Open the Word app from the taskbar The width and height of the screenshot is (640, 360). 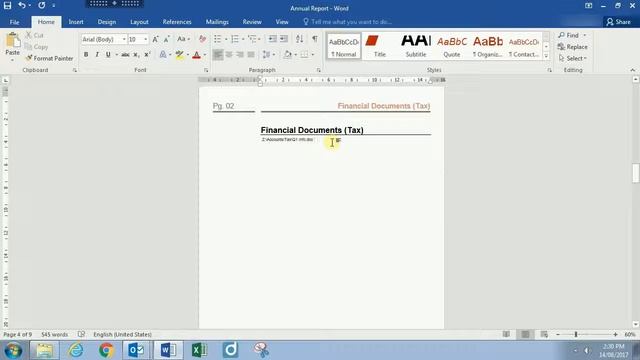[x=168, y=350]
